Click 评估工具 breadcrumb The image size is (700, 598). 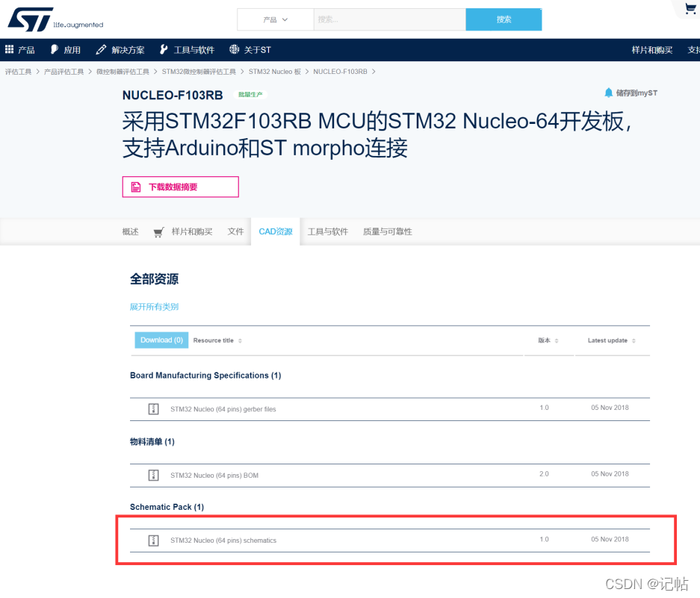tap(19, 72)
